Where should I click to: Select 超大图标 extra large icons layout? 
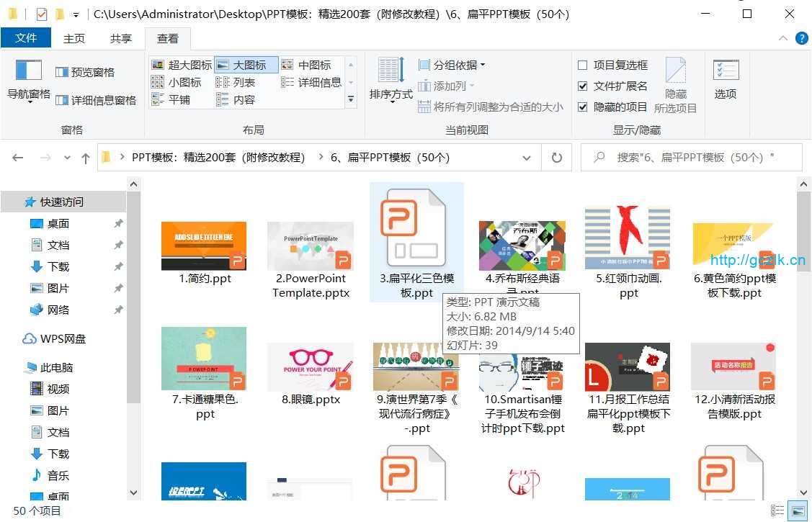[x=182, y=65]
